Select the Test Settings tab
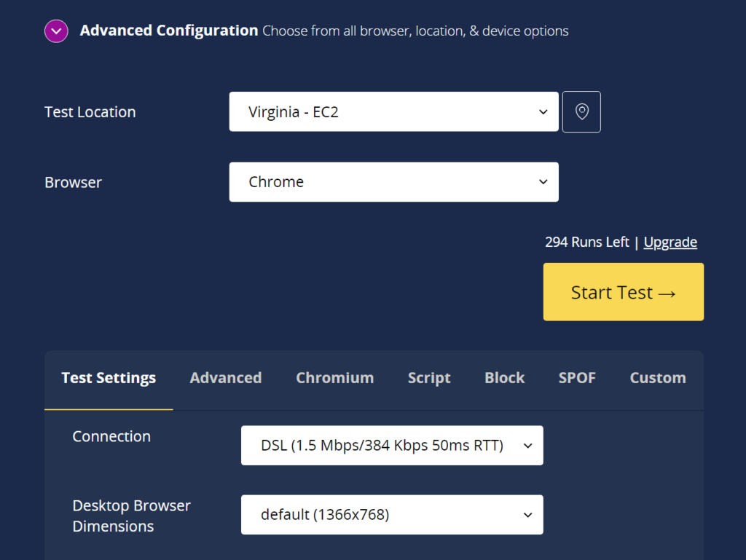 pyautogui.click(x=109, y=378)
